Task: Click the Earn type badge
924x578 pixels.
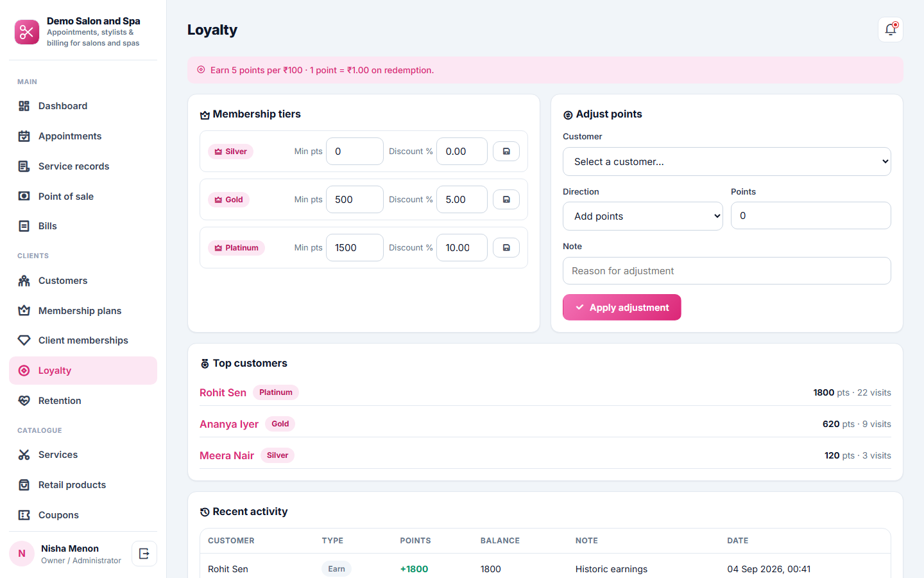Action: 336,569
